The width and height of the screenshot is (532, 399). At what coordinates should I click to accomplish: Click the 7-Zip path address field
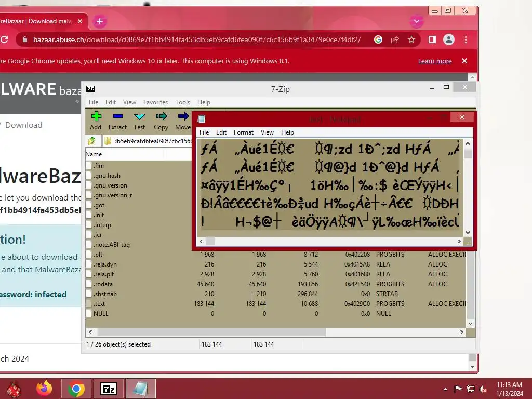coord(147,141)
